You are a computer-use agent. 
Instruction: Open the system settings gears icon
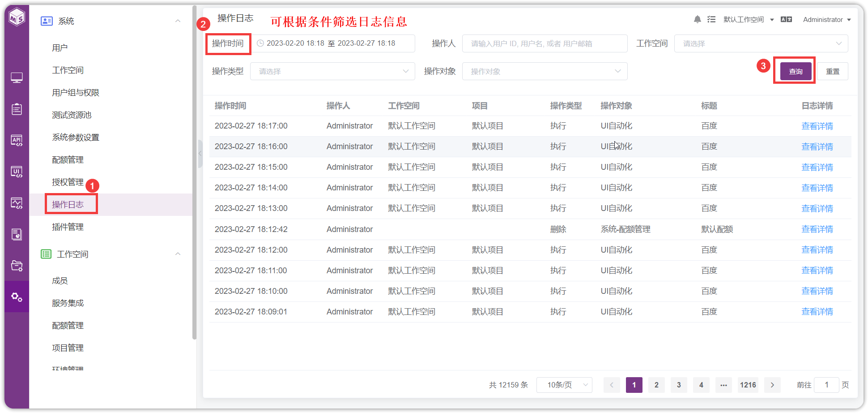click(17, 297)
